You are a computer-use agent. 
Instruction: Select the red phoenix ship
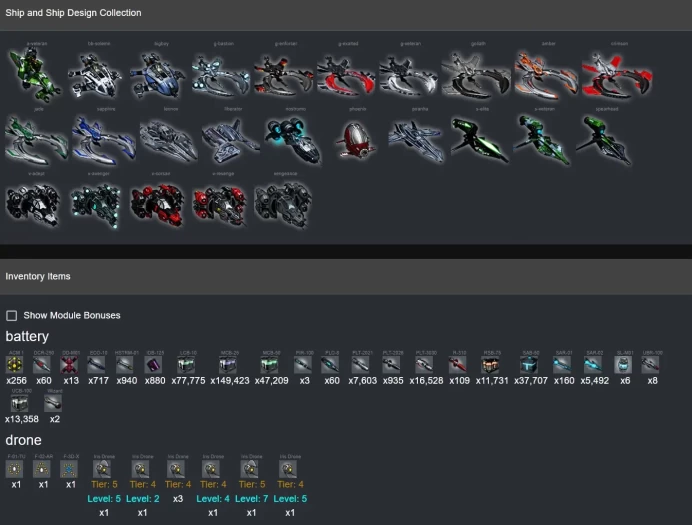(356, 139)
